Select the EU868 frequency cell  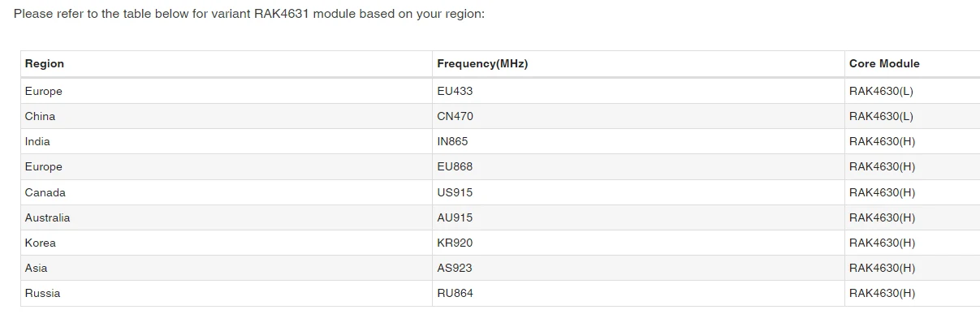(455, 166)
